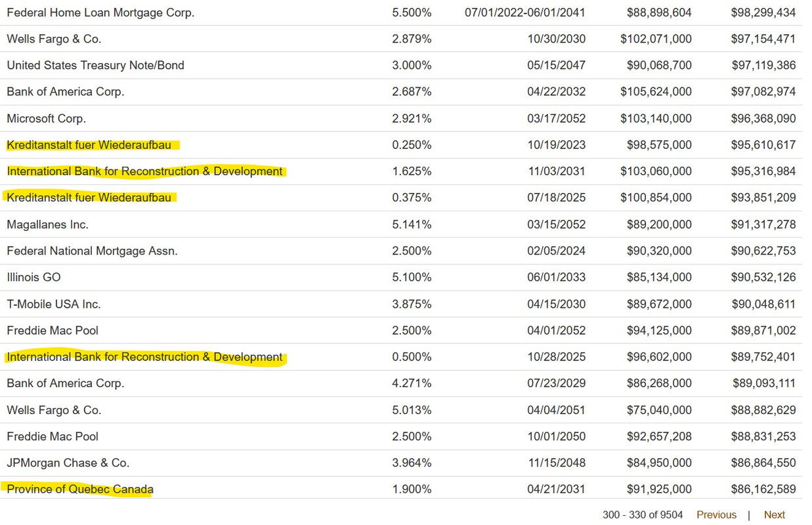
Task: Click the $91,317,278 market value
Action: [763, 224]
